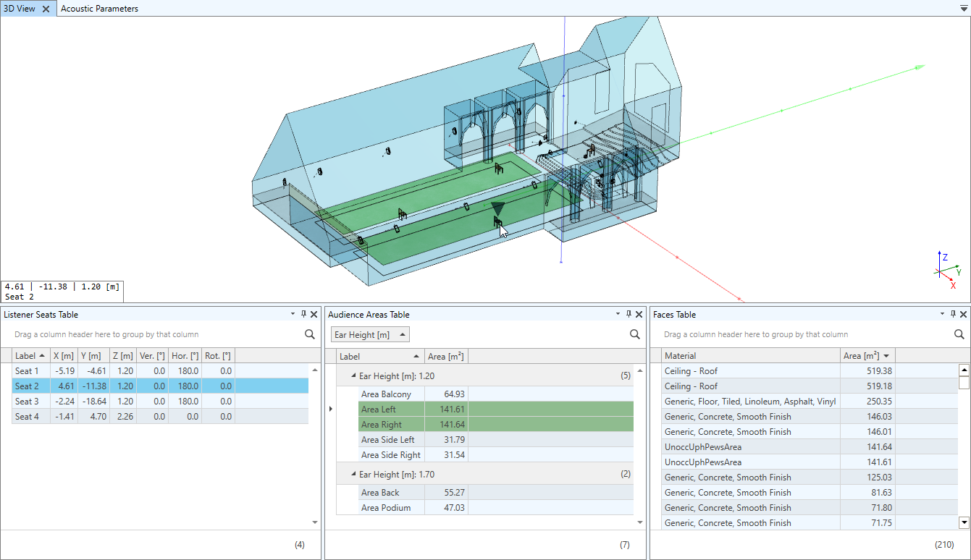971x560 pixels.
Task: Pin the Listener Seats Table panel
Action: click(x=303, y=314)
